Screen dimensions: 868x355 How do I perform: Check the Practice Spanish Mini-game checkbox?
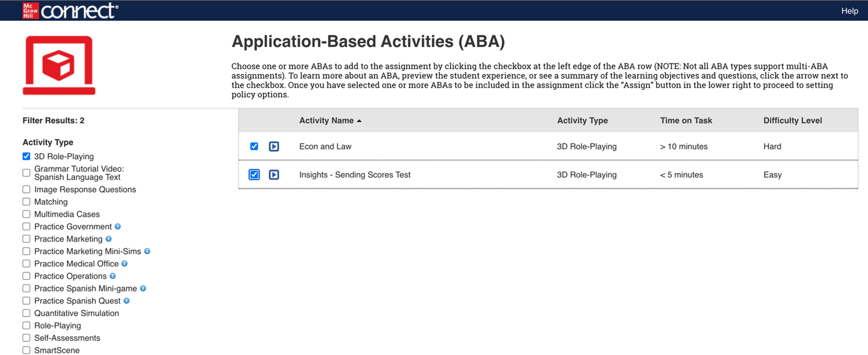point(26,289)
